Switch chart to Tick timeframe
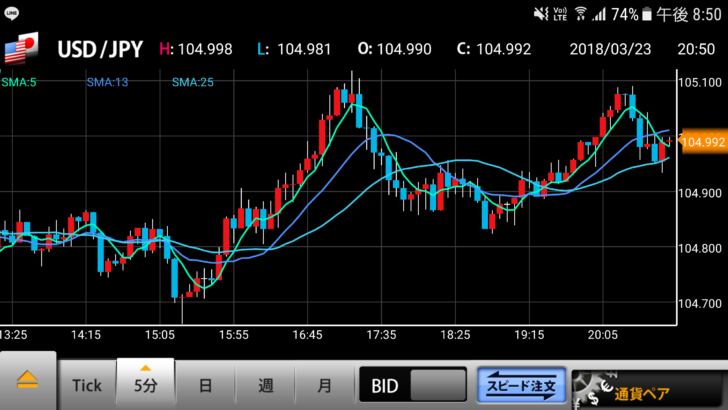Image resolution: width=728 pixels, height=410 pixels. tap(87, 384)
